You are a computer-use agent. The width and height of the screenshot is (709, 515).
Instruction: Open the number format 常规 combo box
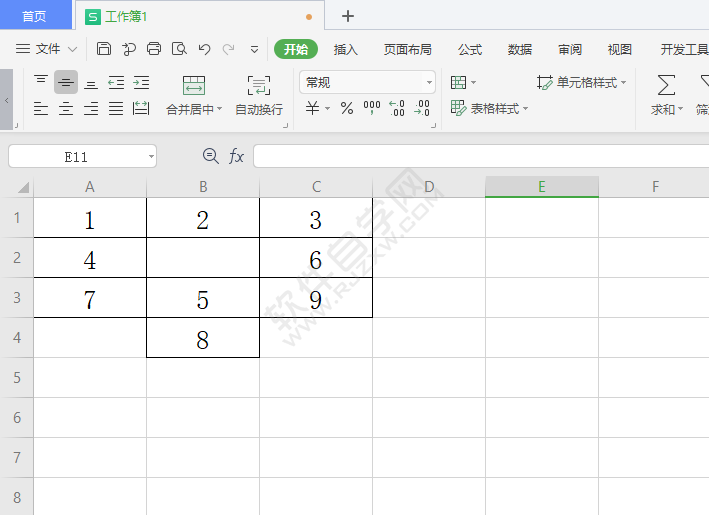pyautogui.click(x=367, y=82)
